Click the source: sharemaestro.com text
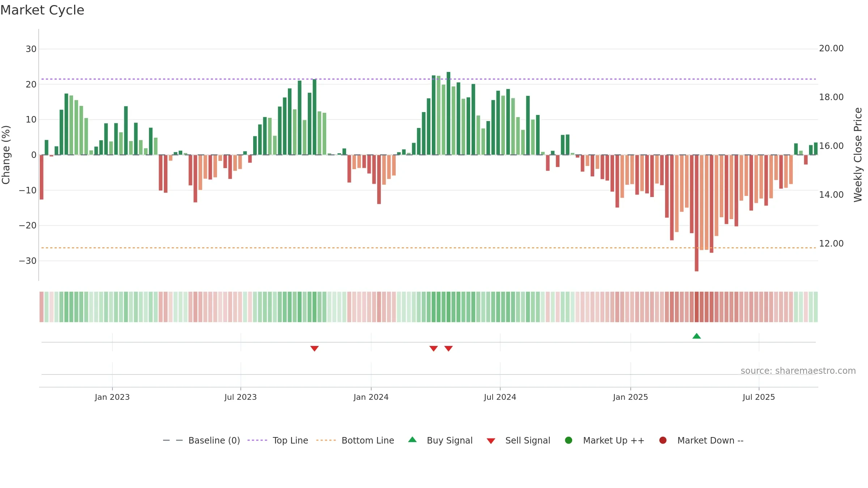Image resolution: width=868 pixels, height=488 pixels. [798, 371]
